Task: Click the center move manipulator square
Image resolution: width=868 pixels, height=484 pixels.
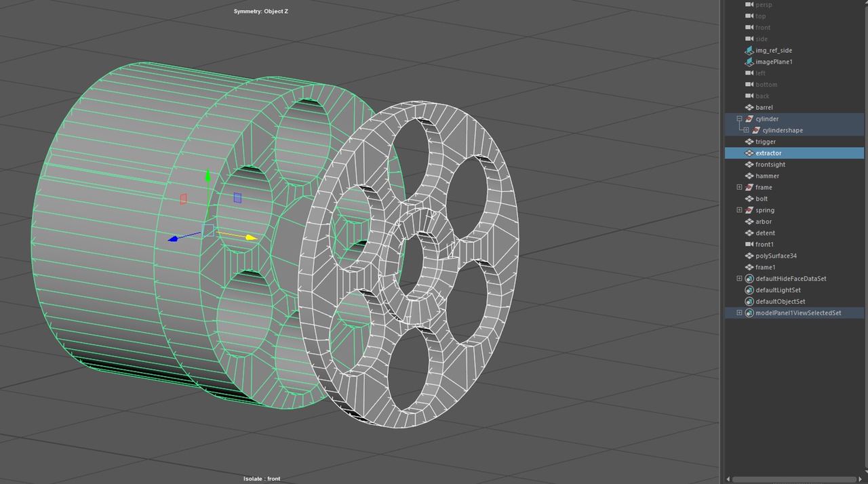Action: click(x=208, y=230)
